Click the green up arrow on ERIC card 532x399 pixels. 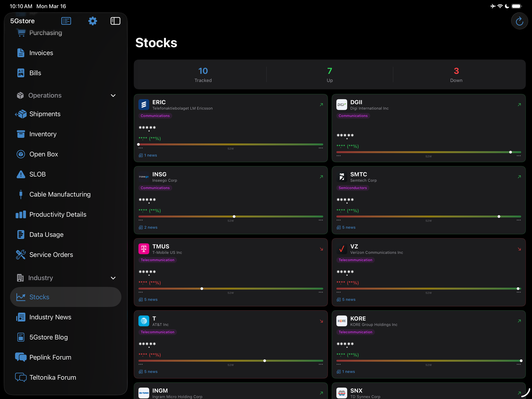(321, 104)
